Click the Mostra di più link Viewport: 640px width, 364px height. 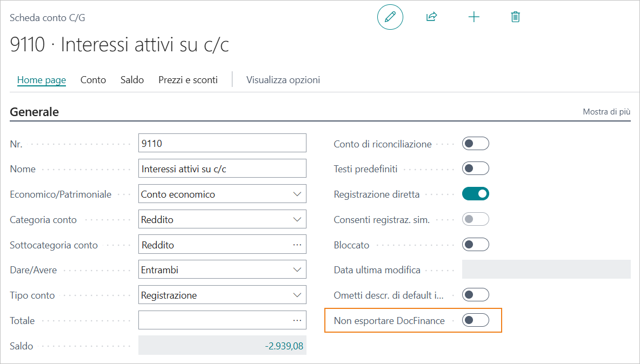606,112
